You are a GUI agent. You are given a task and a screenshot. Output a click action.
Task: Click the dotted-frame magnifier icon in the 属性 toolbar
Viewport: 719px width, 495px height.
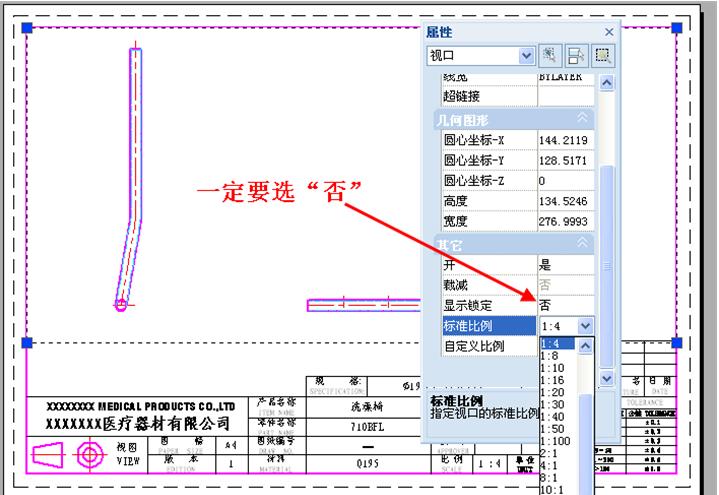click(603, 56)
